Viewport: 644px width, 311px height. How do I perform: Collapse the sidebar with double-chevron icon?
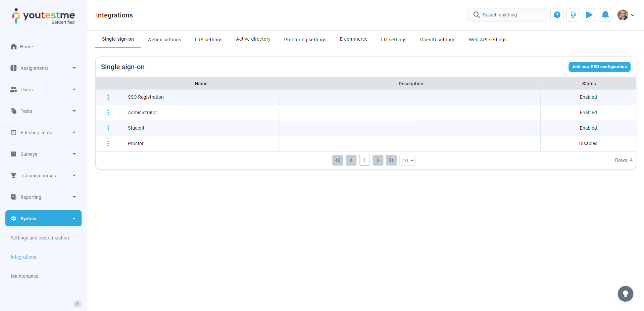(x=77, y=304)
